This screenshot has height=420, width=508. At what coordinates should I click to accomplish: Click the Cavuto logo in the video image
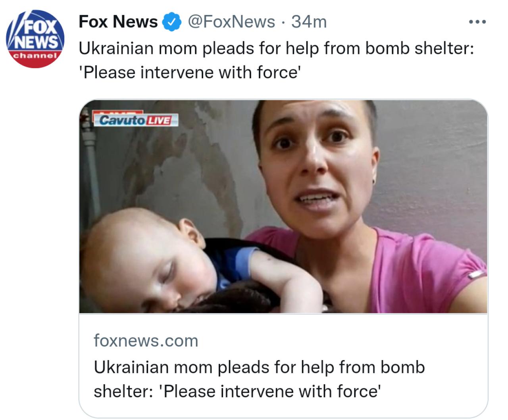[121, 120]
